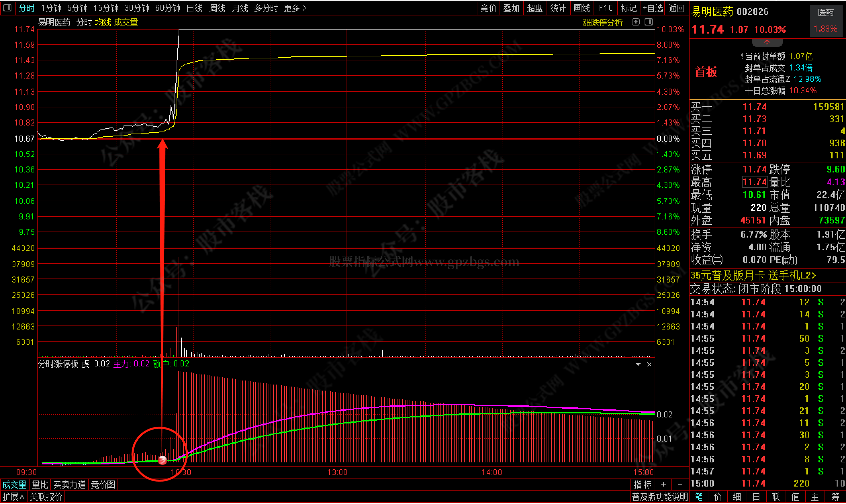The image size is (846, 504).
Task: Select the 日 tab
Action: (756, 497)
